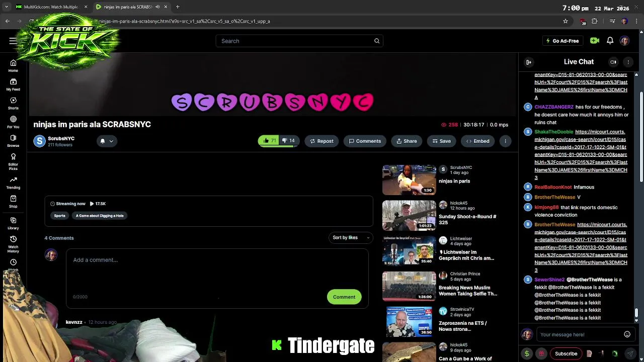The height and width of the screenshot is (362, 644).
Task: Save the stream with Save button
Action: coord(441,141)
